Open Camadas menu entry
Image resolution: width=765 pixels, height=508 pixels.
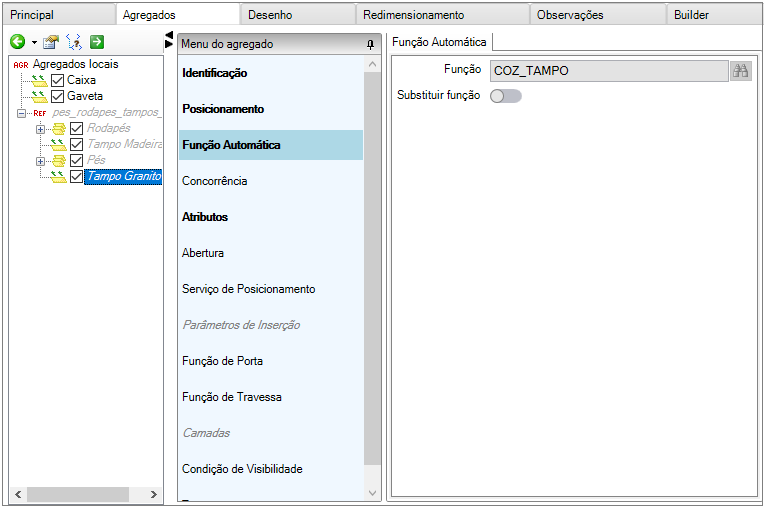tap(271, 433)
